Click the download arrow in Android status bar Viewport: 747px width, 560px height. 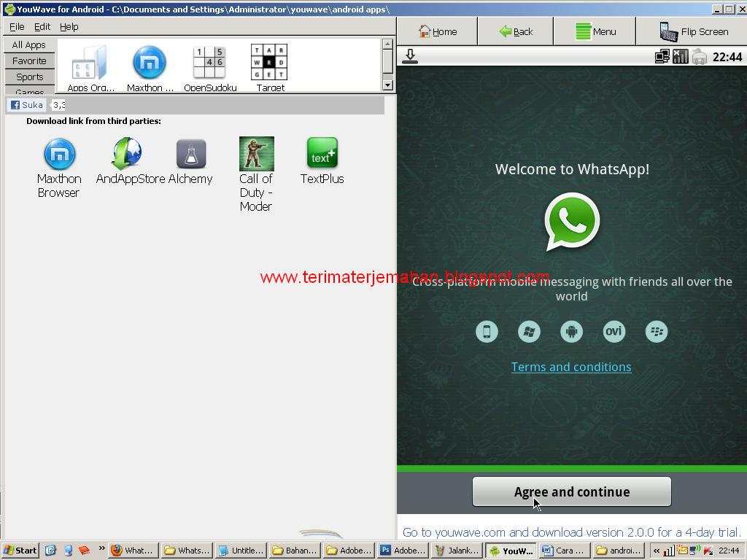click(x=410, y=56)
